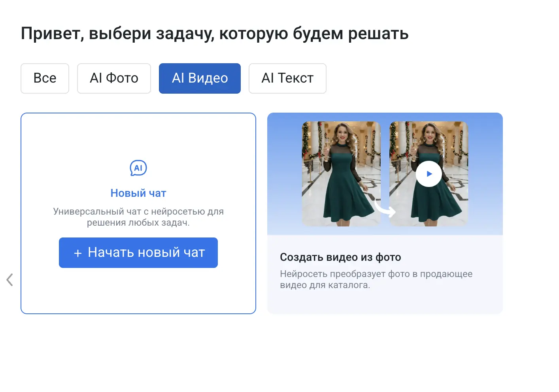Select the "Все" filter tab
Screen dimensions: 559x392
[x=45, y=78]
